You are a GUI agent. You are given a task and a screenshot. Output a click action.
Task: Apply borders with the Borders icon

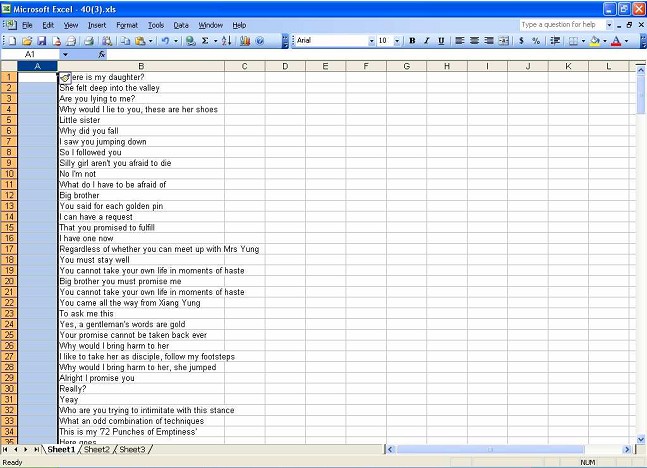tap(573, 40)
